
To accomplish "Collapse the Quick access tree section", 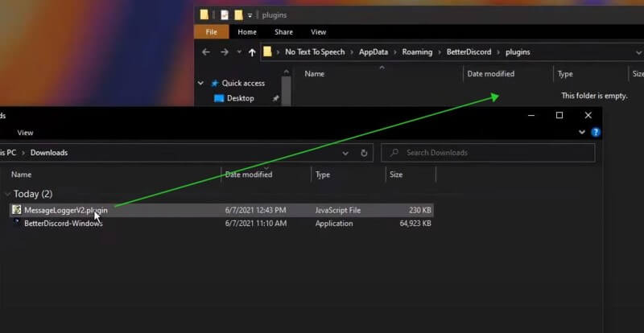I will tap(201, 84).
